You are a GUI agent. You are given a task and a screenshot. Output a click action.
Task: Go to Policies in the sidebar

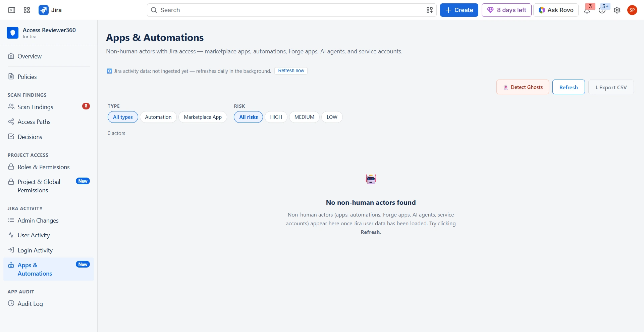click(x=49, y=77)
